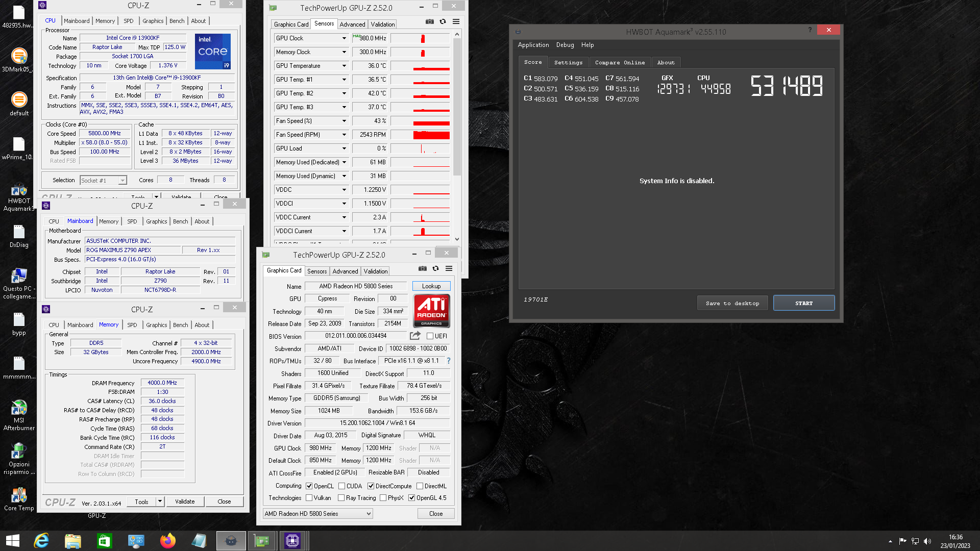This screenshot has width=980, height=551.
Task: Open the MSI Afterburner desktop shortcut
Action: 19,415
